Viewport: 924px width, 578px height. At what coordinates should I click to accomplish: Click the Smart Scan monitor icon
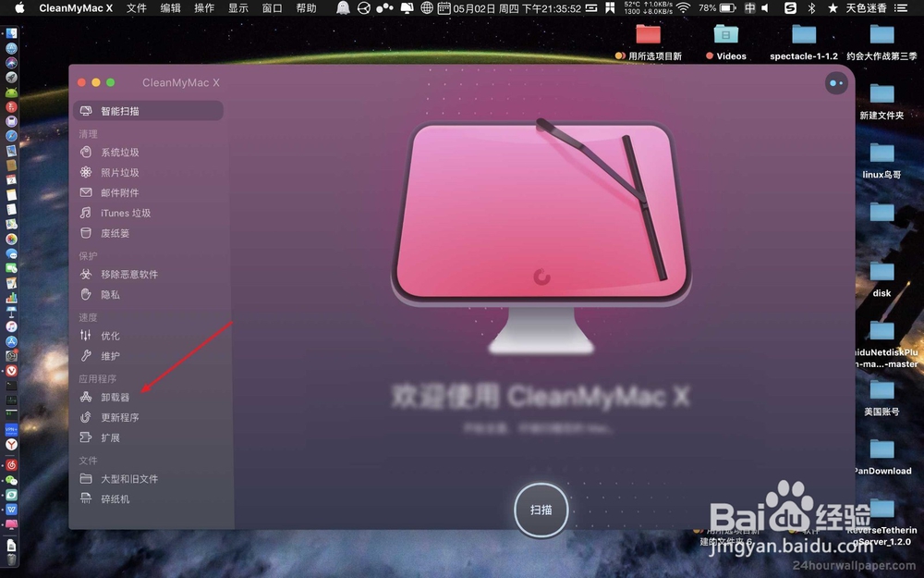click(x=86, y=111)
